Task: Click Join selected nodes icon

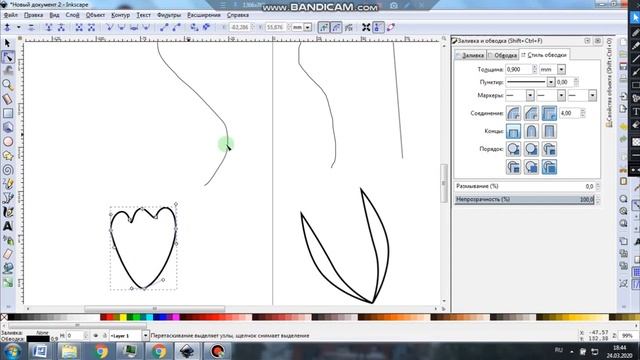Action: (x=49, y=27)
